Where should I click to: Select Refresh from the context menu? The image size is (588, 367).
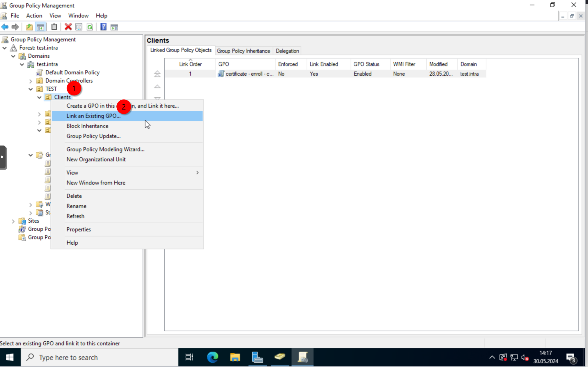[127, 216]
